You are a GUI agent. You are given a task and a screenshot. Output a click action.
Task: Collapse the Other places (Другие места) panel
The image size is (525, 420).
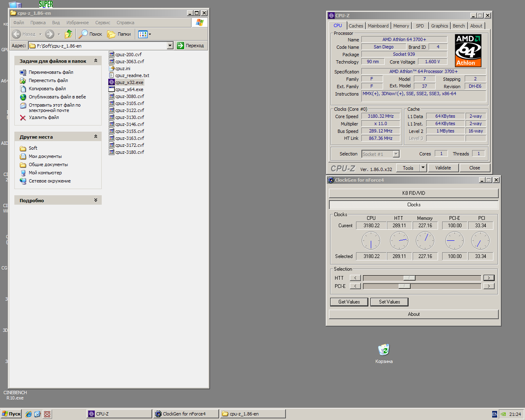coord(96,137)
